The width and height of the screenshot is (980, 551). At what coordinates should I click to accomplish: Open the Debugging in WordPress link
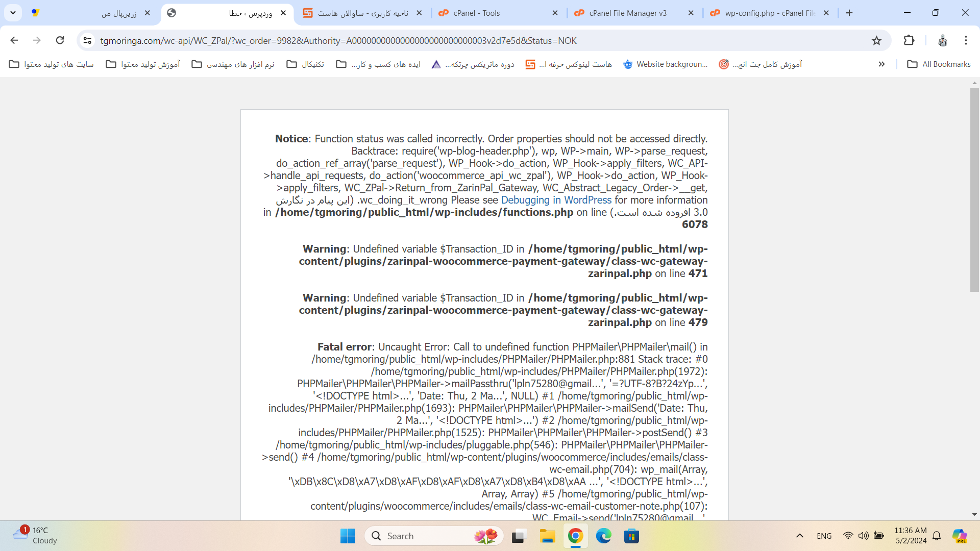[556, 200]
